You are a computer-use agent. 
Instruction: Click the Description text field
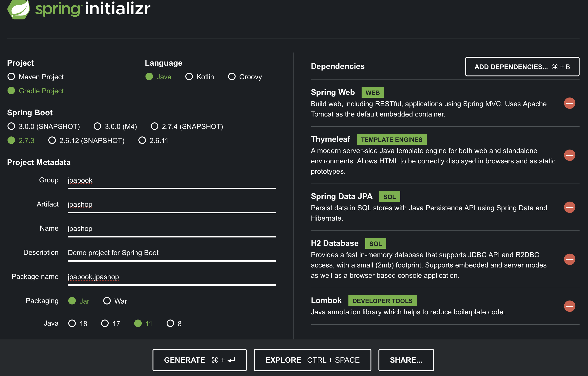171,253
